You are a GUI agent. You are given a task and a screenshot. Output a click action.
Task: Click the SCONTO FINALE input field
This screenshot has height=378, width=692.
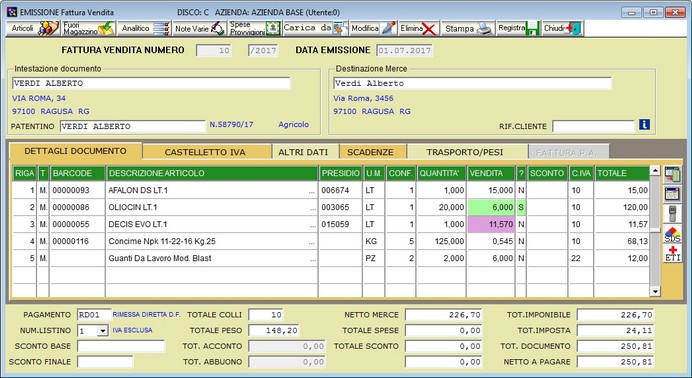tap(105, 362)
